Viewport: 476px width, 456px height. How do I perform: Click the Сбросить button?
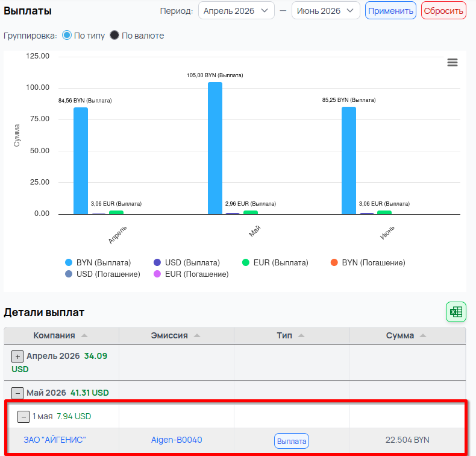pyautogui.click(x=443, y=11)
